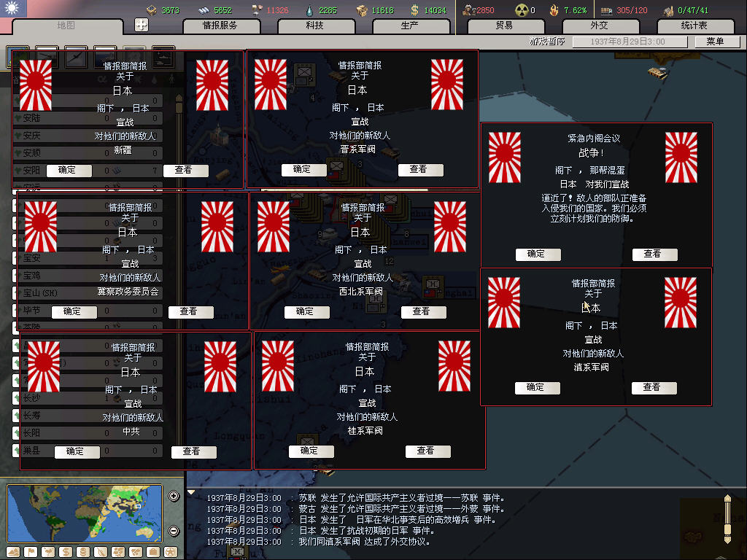Select the terrain map mode mountain icon
This screenshot has height=560, width=747.
click(x=12, y=551)
